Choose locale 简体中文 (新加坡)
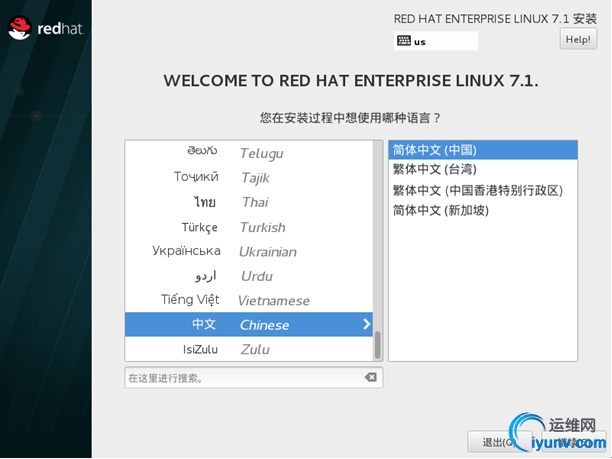Viewport: 612px width, 459px height. [x=483, y=210]
